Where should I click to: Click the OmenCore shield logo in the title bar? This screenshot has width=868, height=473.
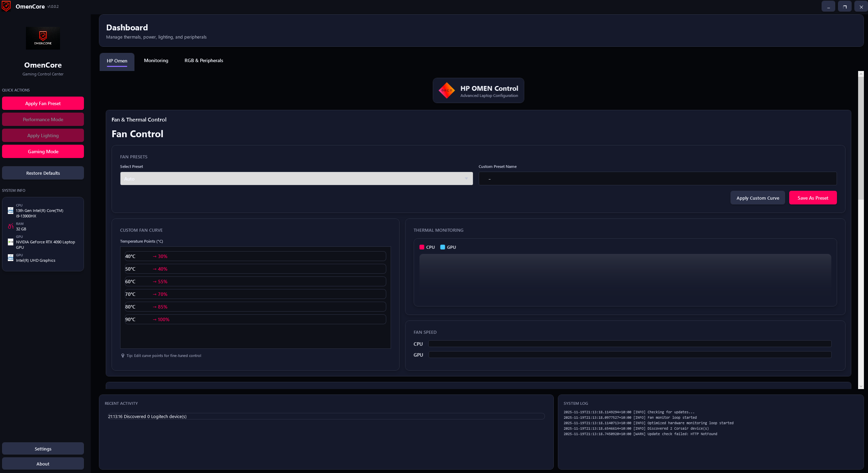(x=6, y=6)
